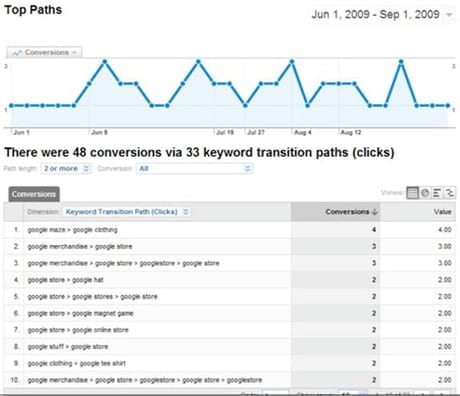Open the Conversion 'All' dropdown
This screenshot has height=396, width=460.
pos(195,169)
